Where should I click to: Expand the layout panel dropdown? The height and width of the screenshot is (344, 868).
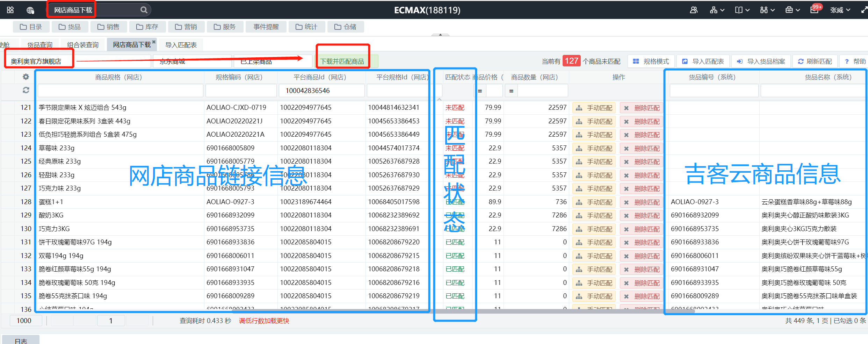(742, 10)
